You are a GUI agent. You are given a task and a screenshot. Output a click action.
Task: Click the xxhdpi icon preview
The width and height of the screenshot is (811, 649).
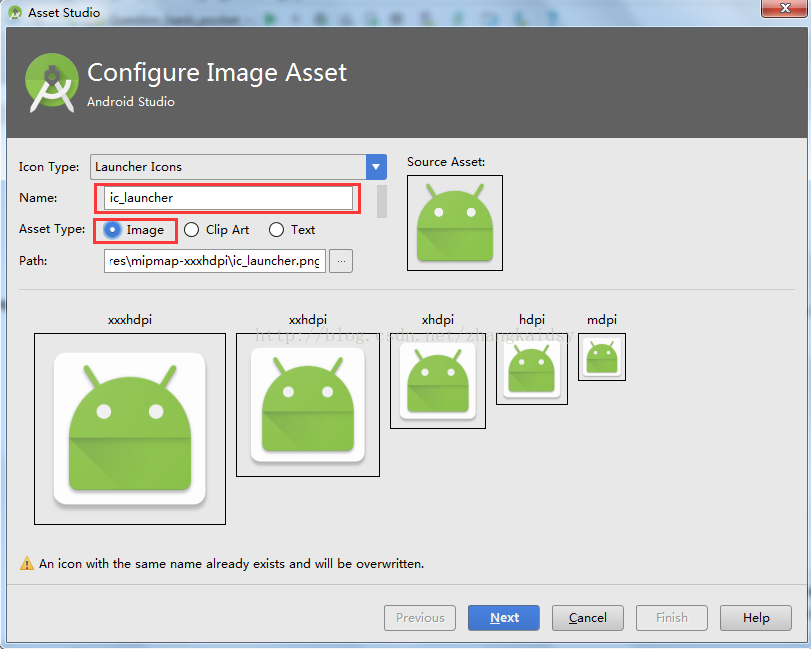pyautogui.click(x=308, y=405)
